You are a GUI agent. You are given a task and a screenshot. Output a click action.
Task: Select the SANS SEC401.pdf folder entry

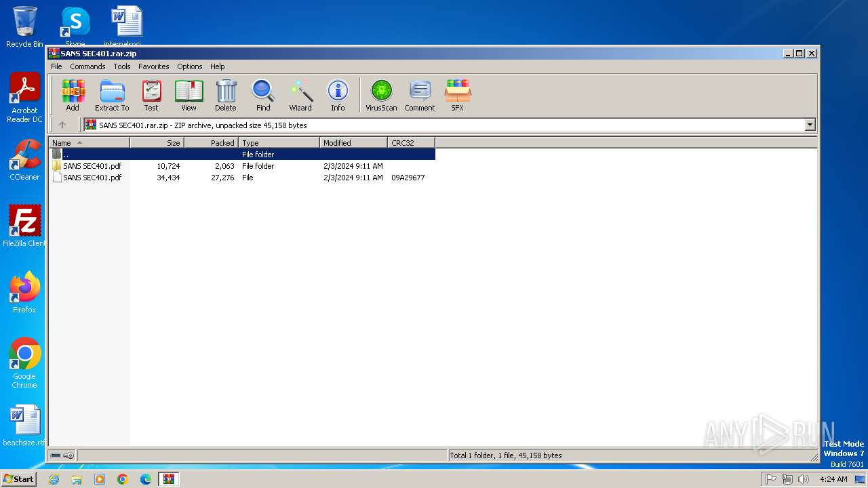pyautogui.click(x=241, y=166)
